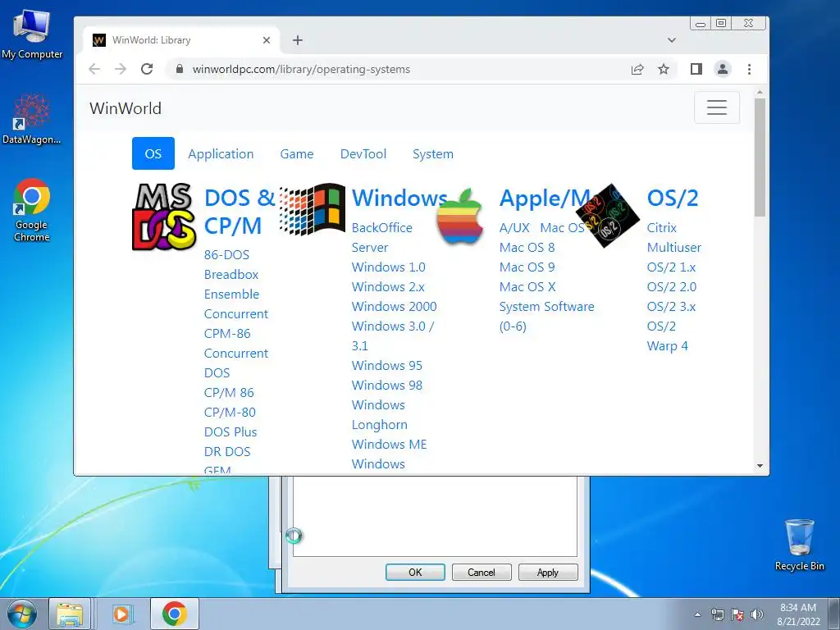Click Cancel in the background dialog
Image resolution: width=840 pixels, height=630 pixels.
pyautogui.click(x=482, y=572)
